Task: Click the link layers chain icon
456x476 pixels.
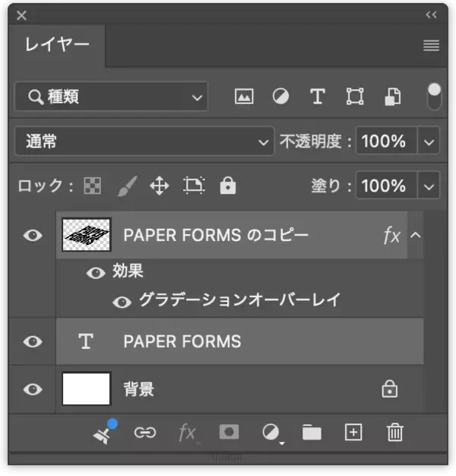Action: click(x=145, y=433)
